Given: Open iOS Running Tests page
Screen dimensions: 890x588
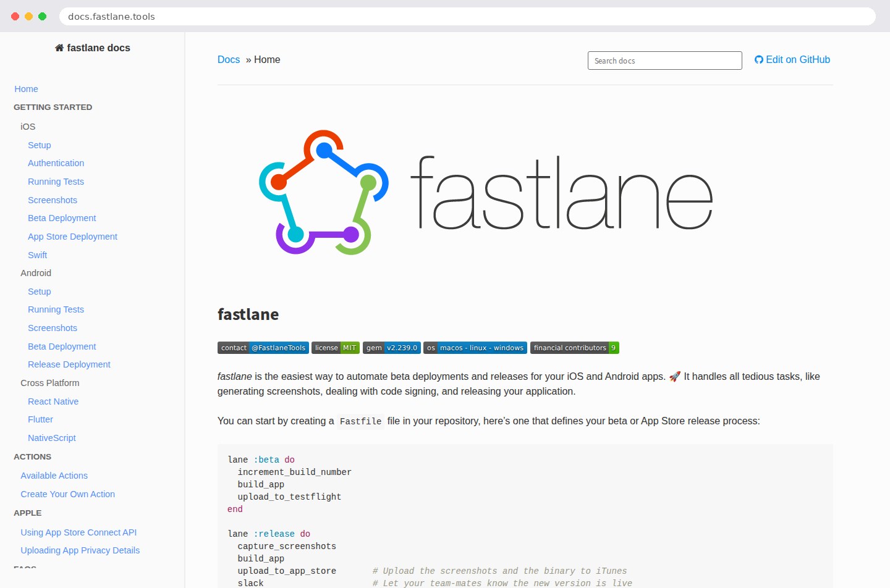Looking at the screenshot, I should (56, 182).
